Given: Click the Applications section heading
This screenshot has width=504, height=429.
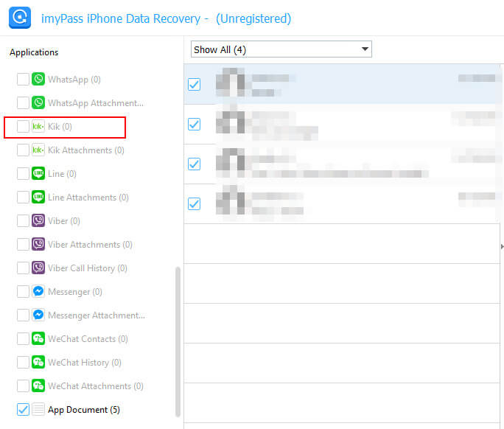Looking at the screenshot, I should click(x=34, y=52).
